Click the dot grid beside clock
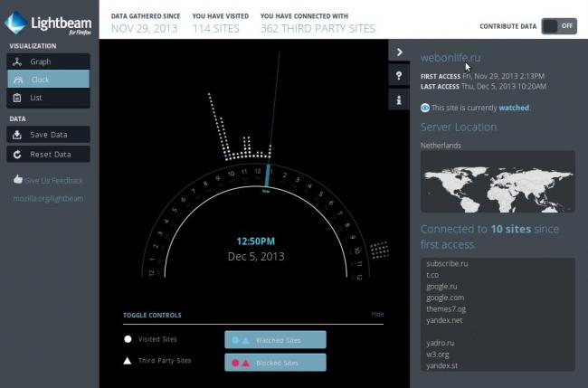 click(379, 250)
